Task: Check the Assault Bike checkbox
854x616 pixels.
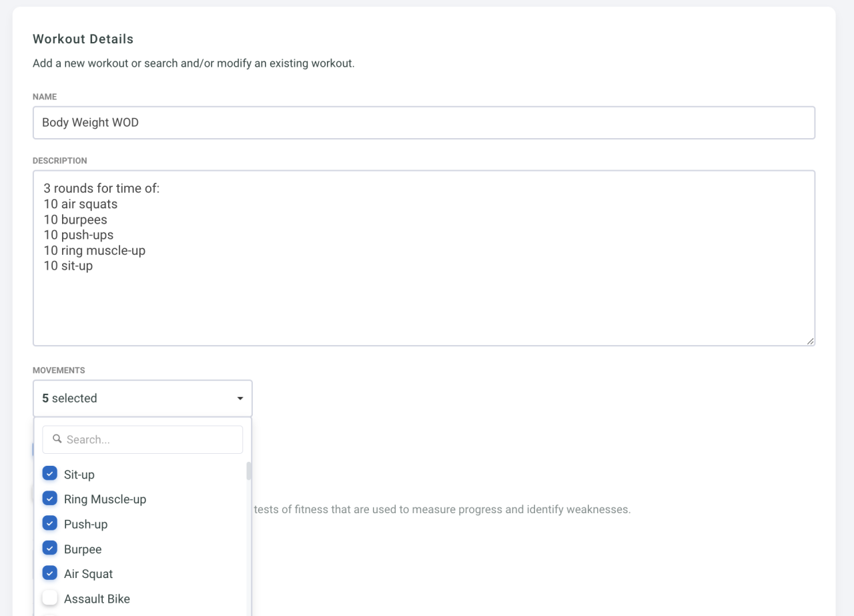Action: pyautogui.click(x=50, y=598)
